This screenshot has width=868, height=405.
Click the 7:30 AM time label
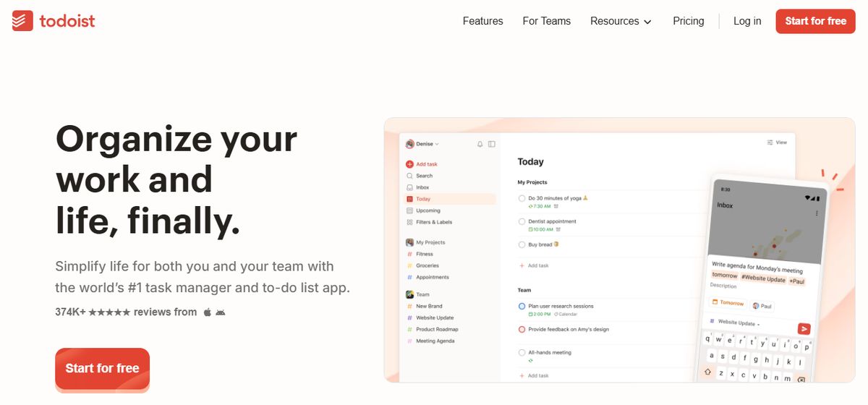pyautogui.click(x=542, y=206)
